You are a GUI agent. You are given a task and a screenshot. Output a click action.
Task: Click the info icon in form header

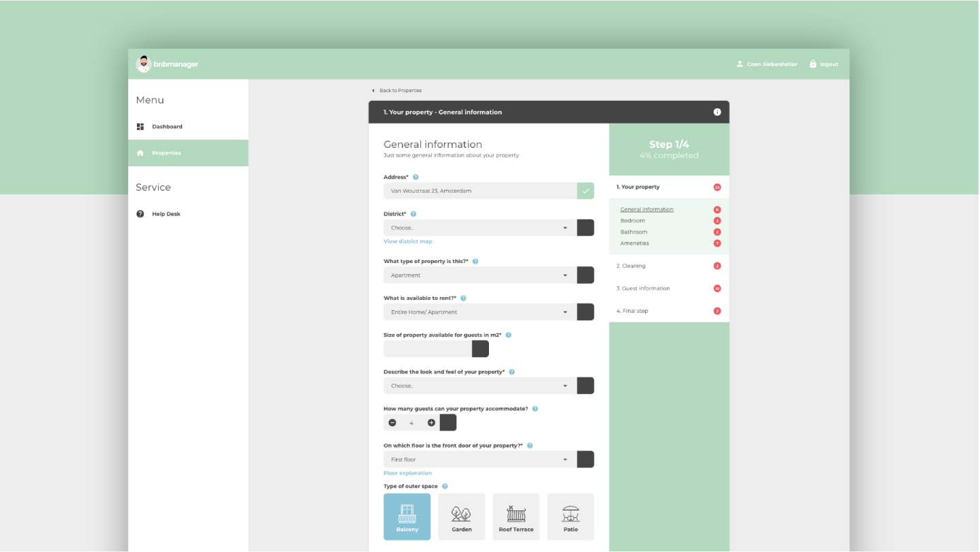click(x=716, y=112)
